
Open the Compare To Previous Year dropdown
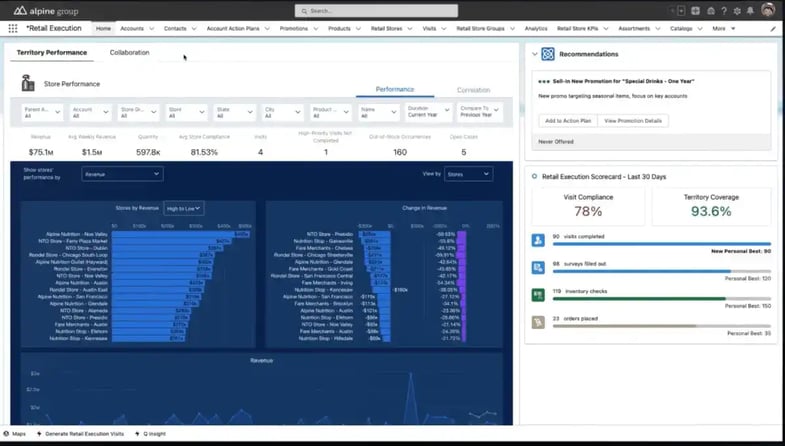[x=480, y=112]
